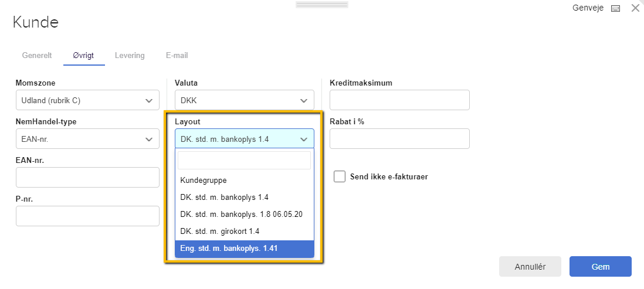The width and height of the screenshot is (644, 289).
Task: Switch to the Generelt tab
Action: pyautogui.click(x=37, y=56)
